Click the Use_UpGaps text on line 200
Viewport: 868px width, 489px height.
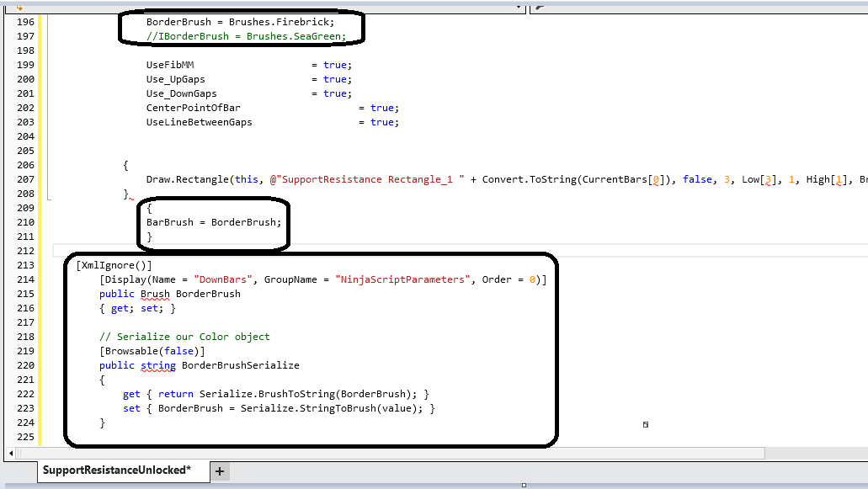[175, 80]
